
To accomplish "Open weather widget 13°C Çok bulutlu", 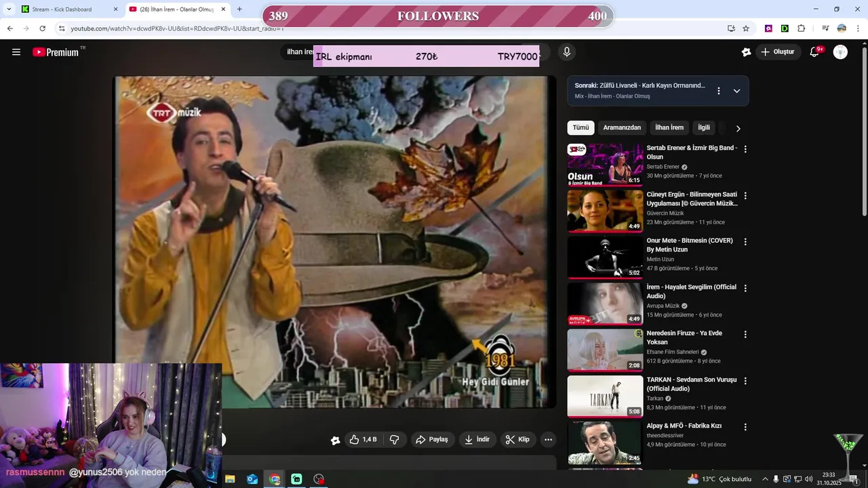I will point(719,479).
